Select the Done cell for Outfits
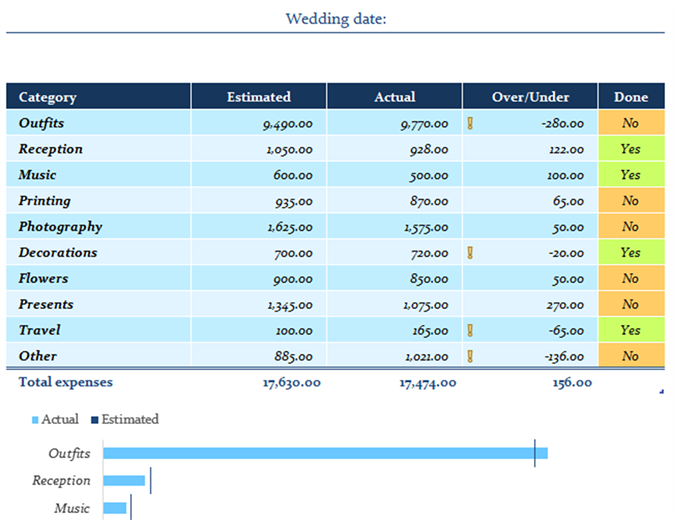This screenshot has width=675, height=520. pos(630,124)
